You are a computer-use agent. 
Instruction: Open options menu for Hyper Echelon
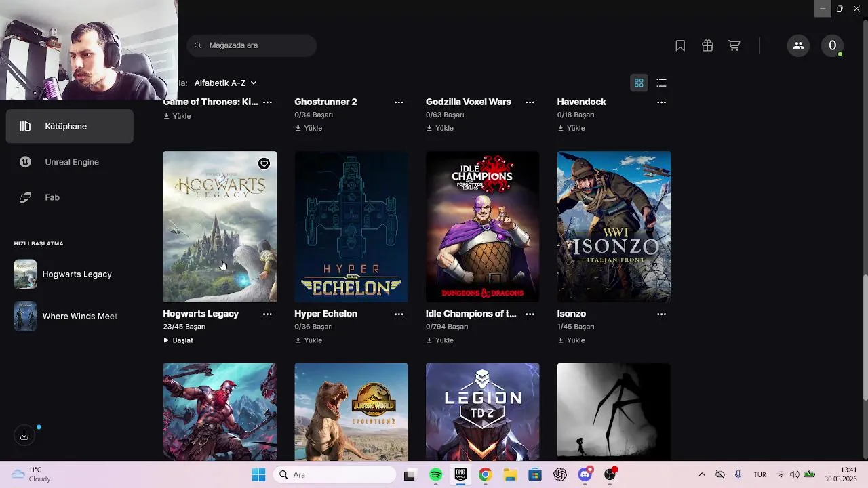[399, 314]
